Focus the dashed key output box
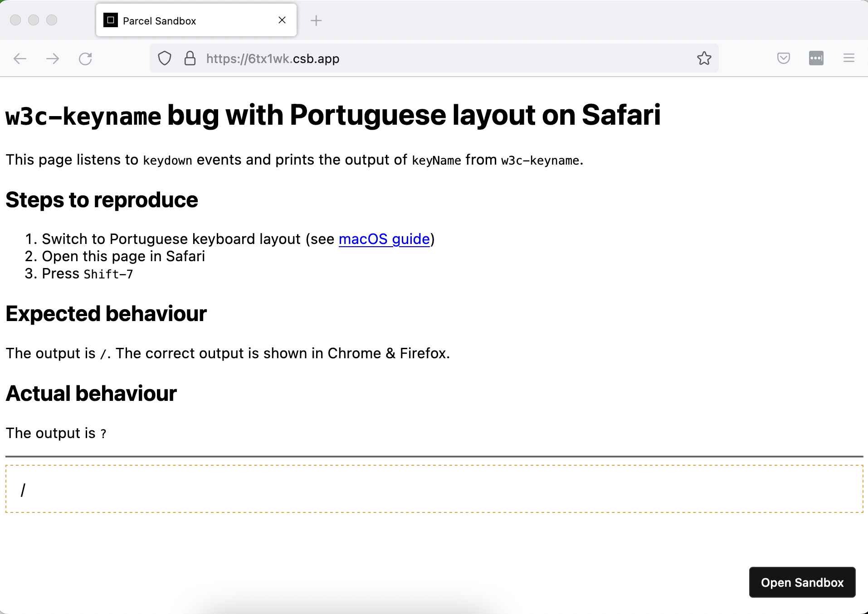868x614 pixels. tap(434, 489)
